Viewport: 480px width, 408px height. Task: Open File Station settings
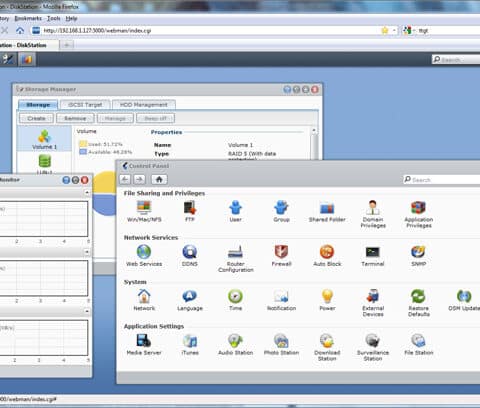point(419,344)
